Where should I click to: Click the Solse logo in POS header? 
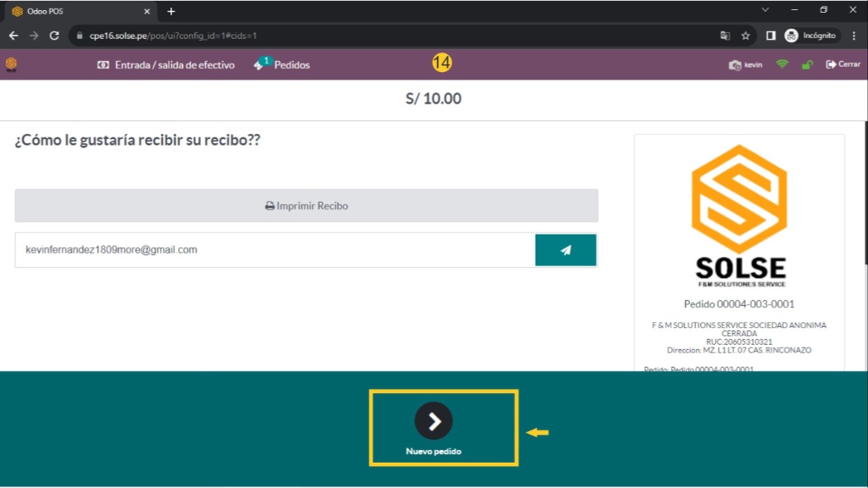point(11,64)
